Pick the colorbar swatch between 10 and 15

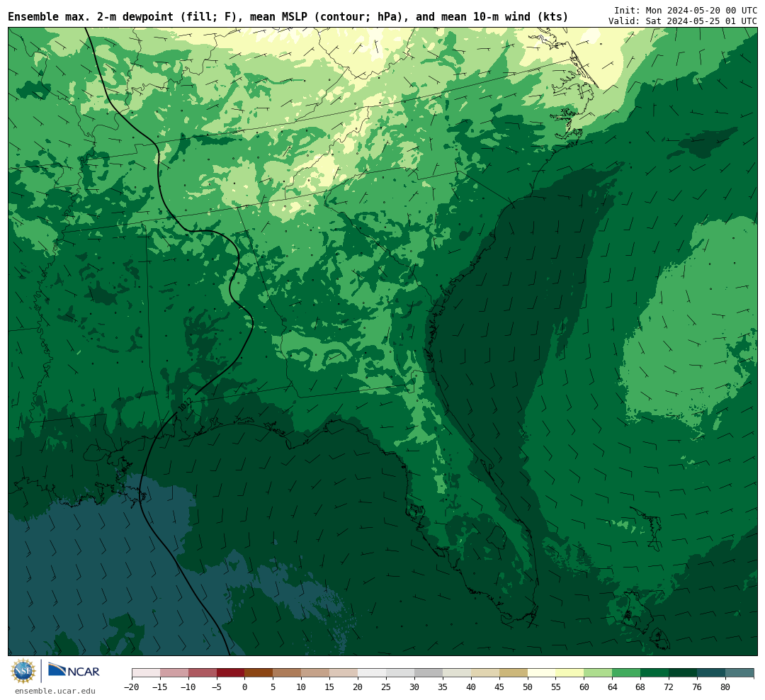[316, 672]
